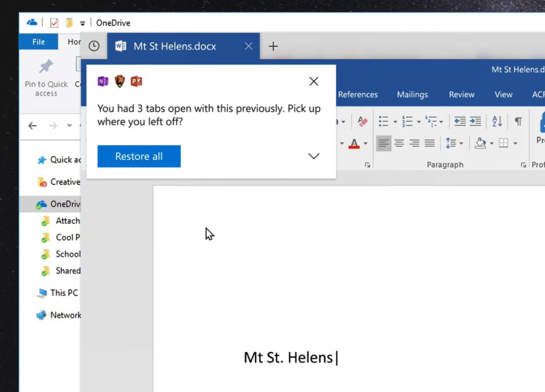Open the Shared folder under OneDrive
This screenshot has height=392, width=545.
(61, 270)
